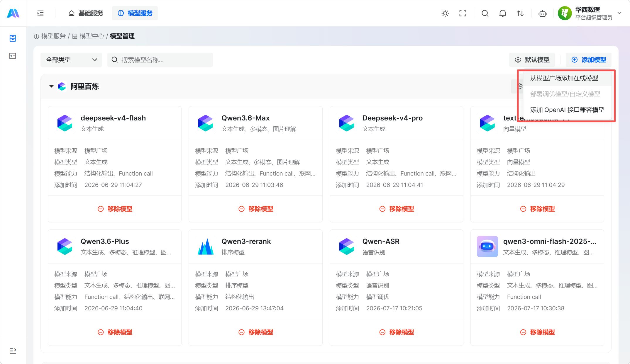
Task: Click the Qwen-ASR title
Action: [381, 241]
